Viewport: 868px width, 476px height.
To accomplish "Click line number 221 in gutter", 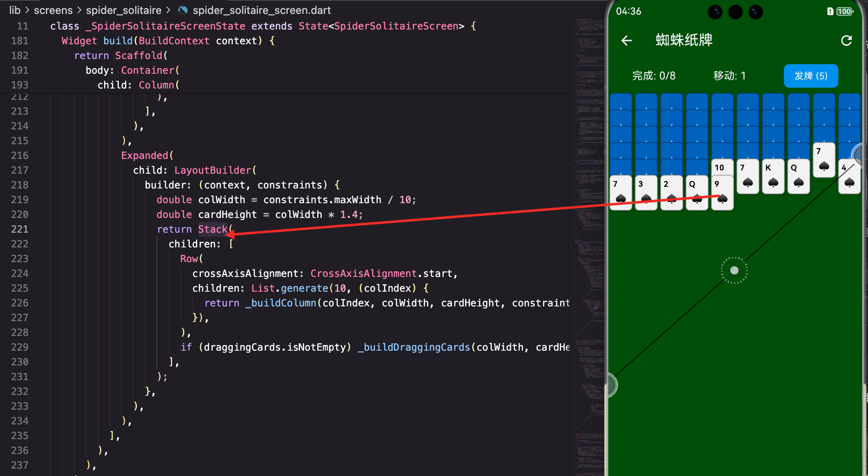I will pos(20,229).
